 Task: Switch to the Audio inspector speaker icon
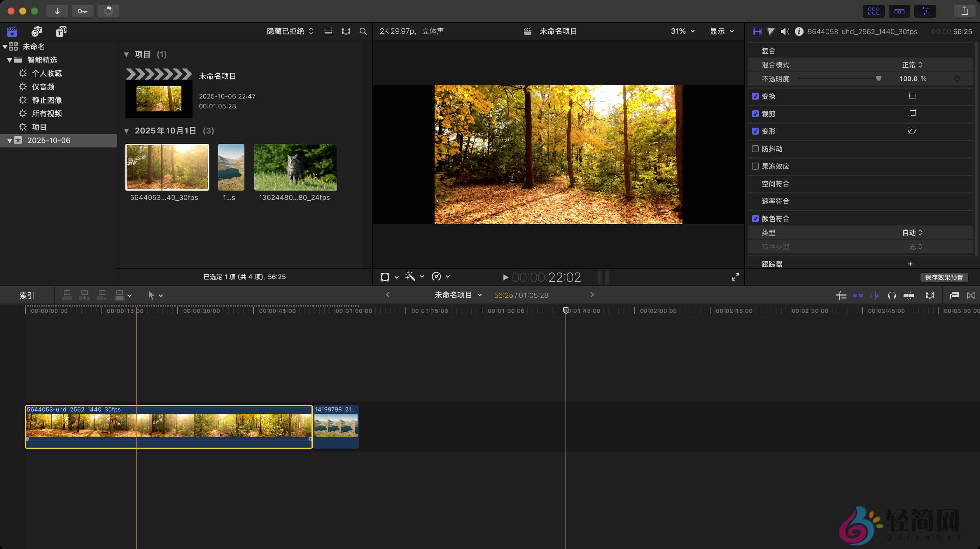pos(785,31)
